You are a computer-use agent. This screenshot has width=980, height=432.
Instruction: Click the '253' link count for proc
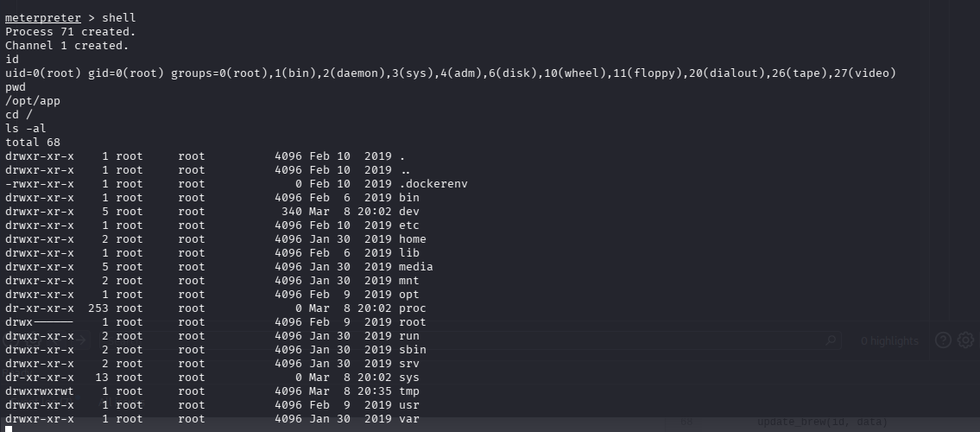98,308
